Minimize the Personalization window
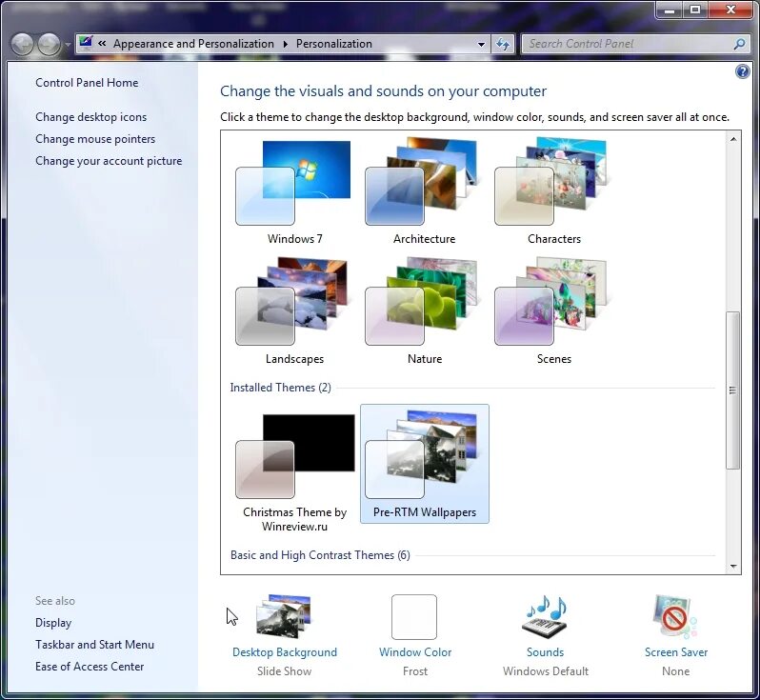Viewport: 760px width, 700px height. (x=669, y=10)
